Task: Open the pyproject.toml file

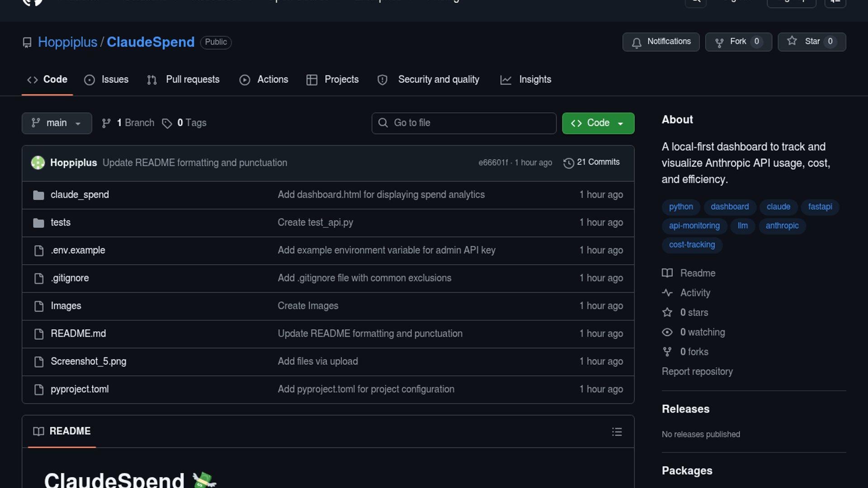Action: click(80, 389)
